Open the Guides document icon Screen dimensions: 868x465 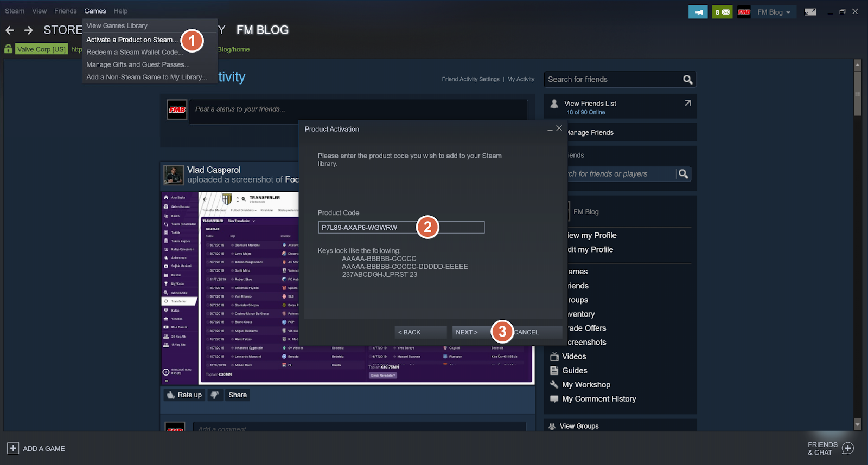click(554, 371)
